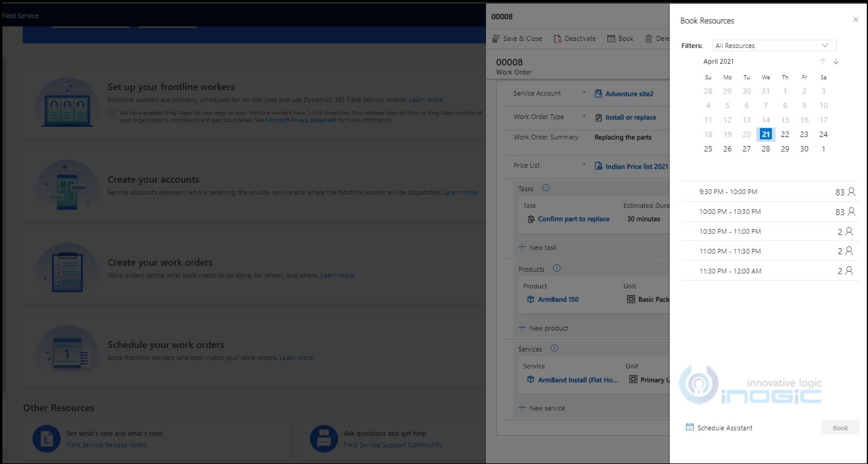Open the All Resources filter dropdown
Image resolution: width=868 pixels, height=464 pixels.
pyautogui.click(x=774, y=46)
